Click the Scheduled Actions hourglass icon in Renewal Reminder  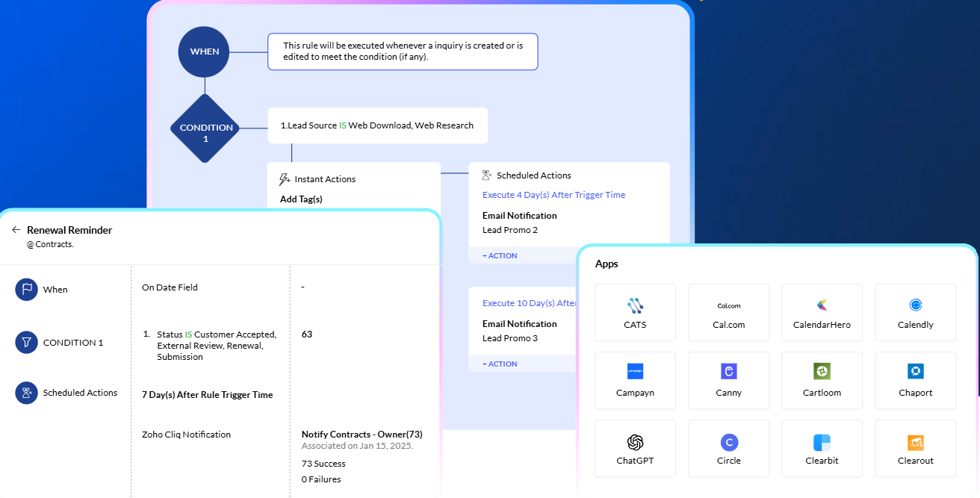[x=26, y=393]
